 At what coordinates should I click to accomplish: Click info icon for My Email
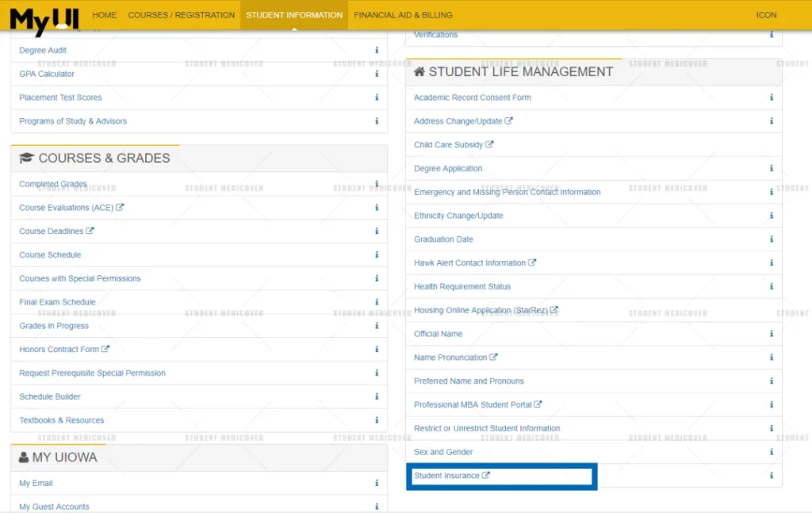click(x=377, y=483)
